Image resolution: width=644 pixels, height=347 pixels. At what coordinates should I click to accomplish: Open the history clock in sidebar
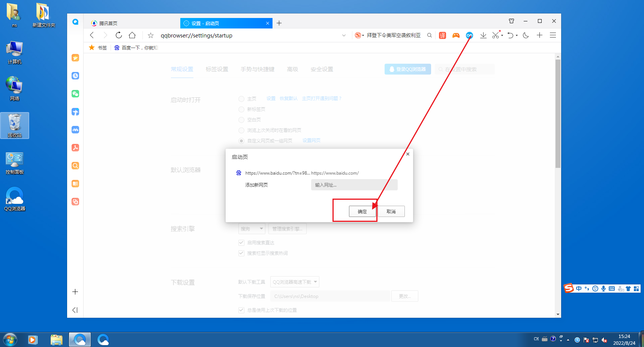[75, 76]
